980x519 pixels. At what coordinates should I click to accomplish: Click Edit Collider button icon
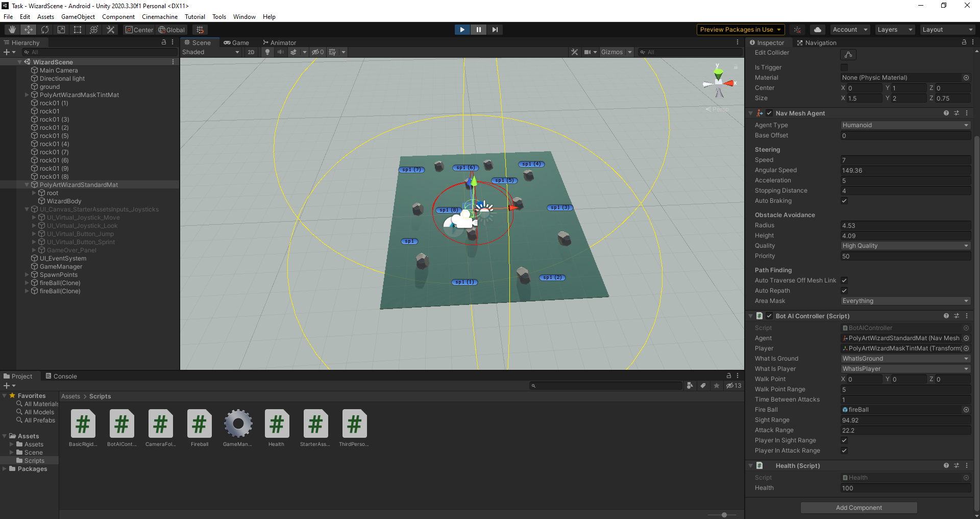848,55
